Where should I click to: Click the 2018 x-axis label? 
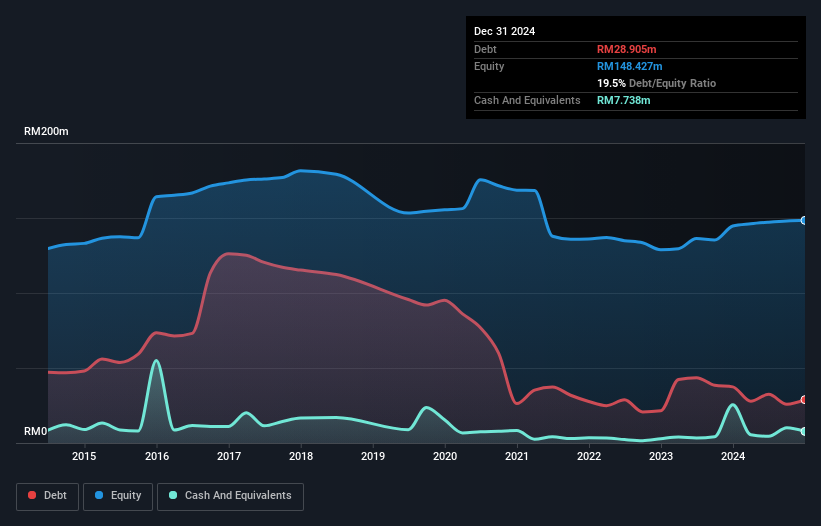tap(301, 456)
